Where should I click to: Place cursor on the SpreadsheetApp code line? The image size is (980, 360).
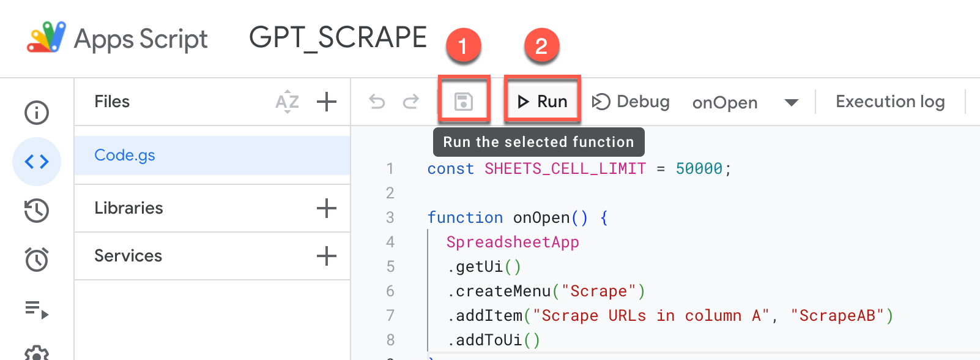513,242
